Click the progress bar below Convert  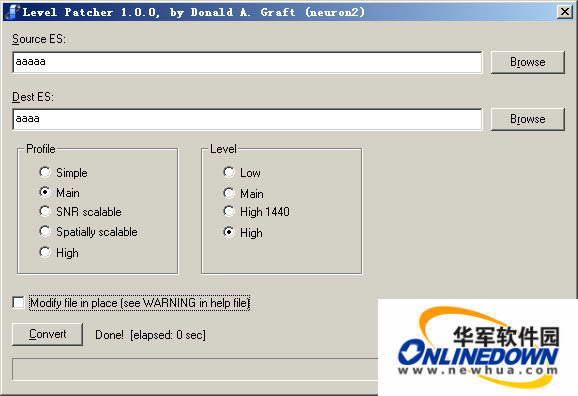tap(195, 369)
